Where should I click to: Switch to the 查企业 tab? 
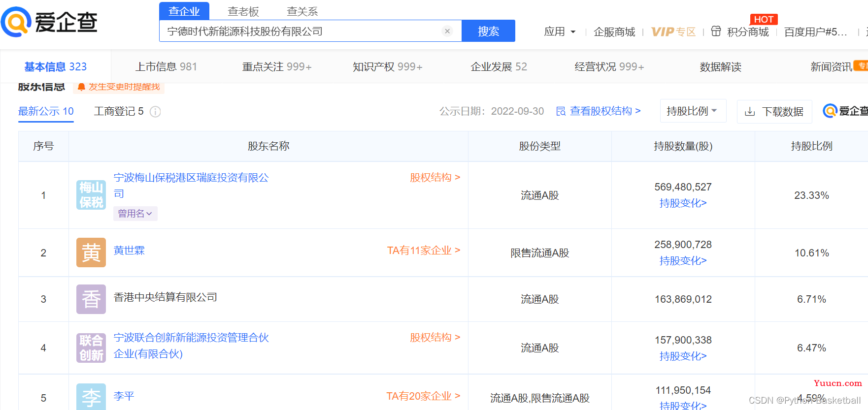click(184, 11)
